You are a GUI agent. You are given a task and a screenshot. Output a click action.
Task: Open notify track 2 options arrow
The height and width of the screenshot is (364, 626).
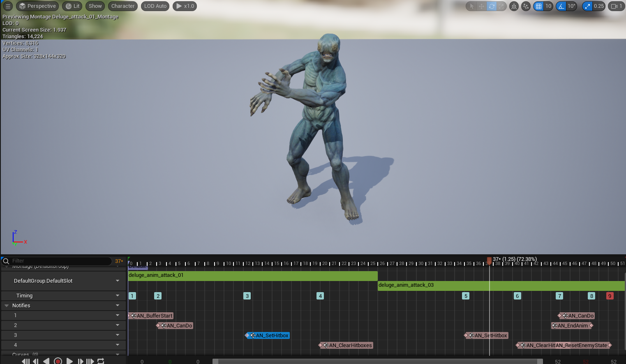pos(118,325)
